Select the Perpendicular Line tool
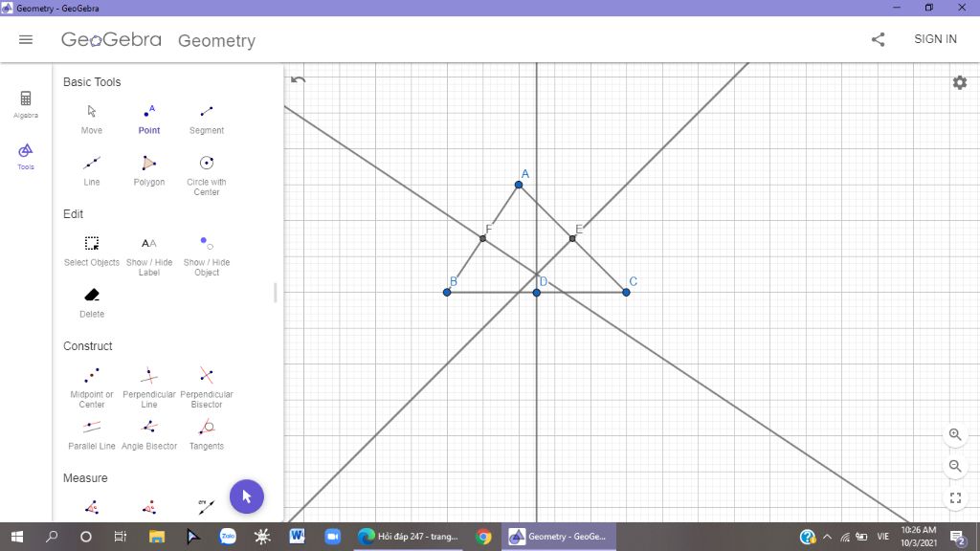The width and height of the screenshot is (980, 551). 148,387
